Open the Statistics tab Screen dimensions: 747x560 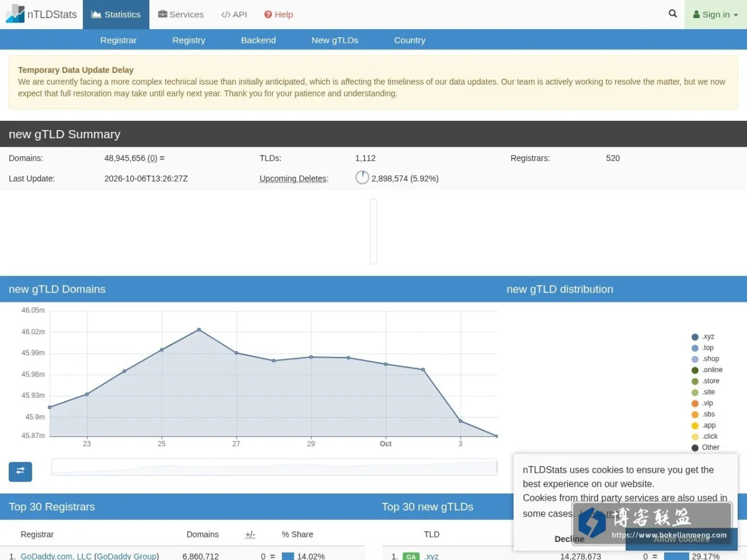[116, 14]
